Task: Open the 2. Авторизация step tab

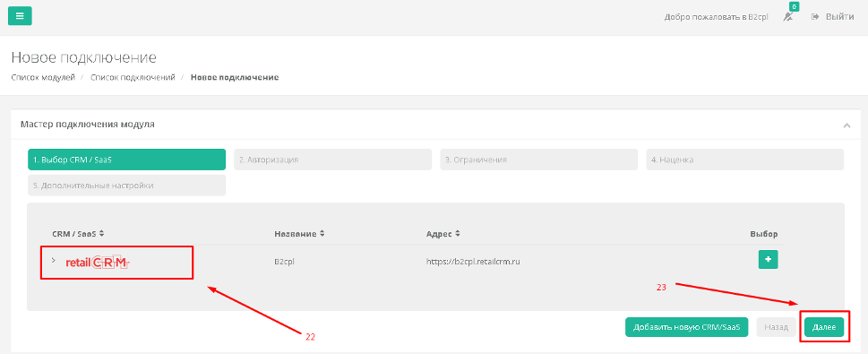Action: (332, 160)
